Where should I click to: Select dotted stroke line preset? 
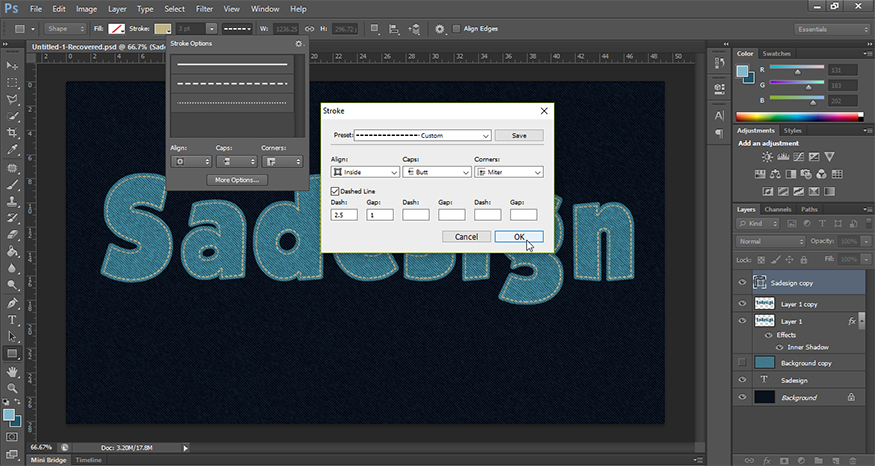pyautogui.click(x=232, y=103)
